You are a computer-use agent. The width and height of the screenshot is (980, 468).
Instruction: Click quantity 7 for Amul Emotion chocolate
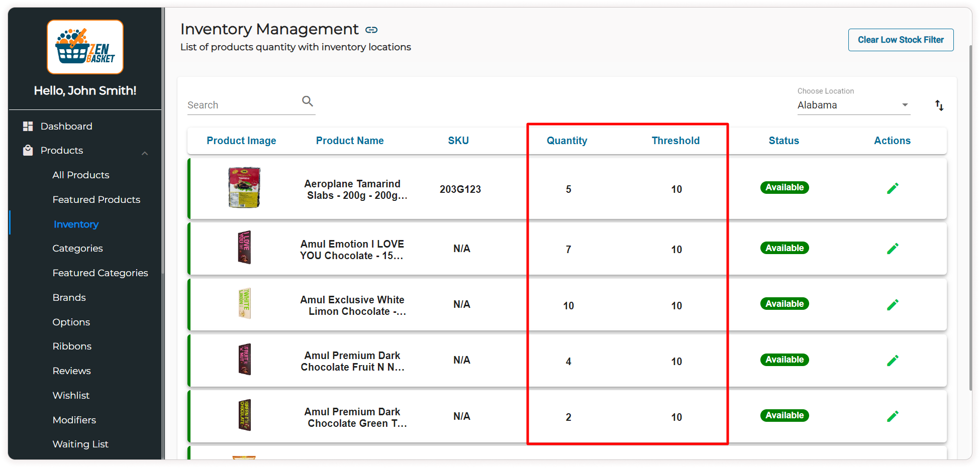point(568,250)
